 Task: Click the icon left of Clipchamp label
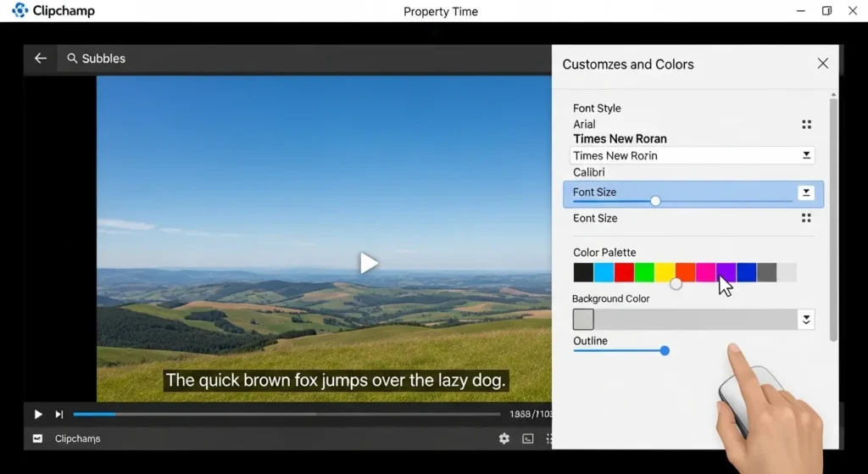click(37, 438)
